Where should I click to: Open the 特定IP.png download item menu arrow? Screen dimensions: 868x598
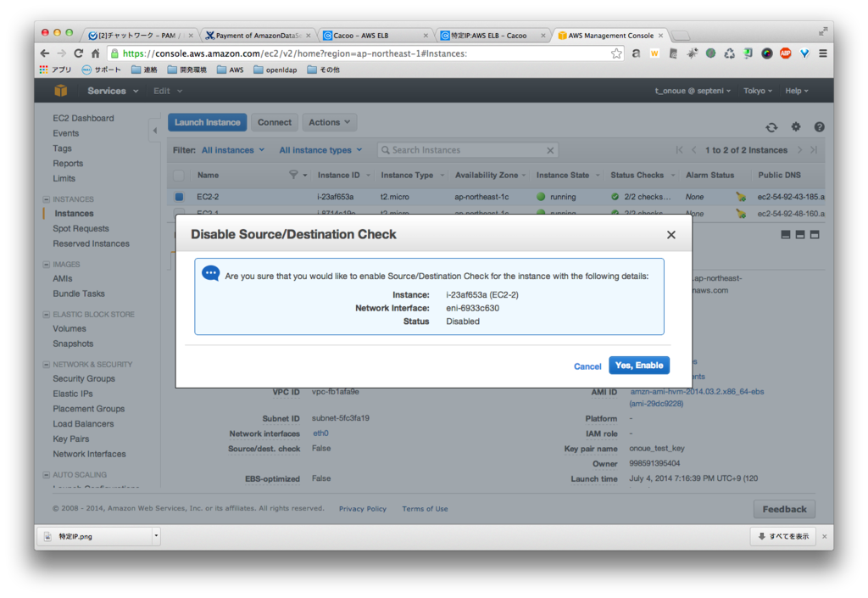pyautogui.click(x=156, y=536)
